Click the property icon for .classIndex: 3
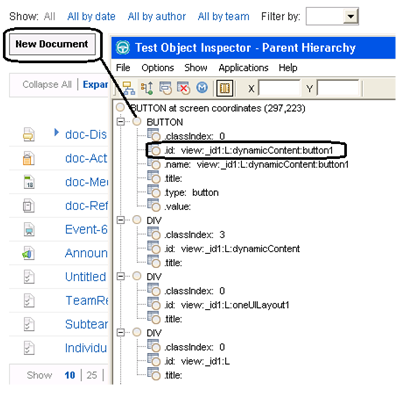The width and height of the screenshot is (400, 400). (x=154, y=234)
